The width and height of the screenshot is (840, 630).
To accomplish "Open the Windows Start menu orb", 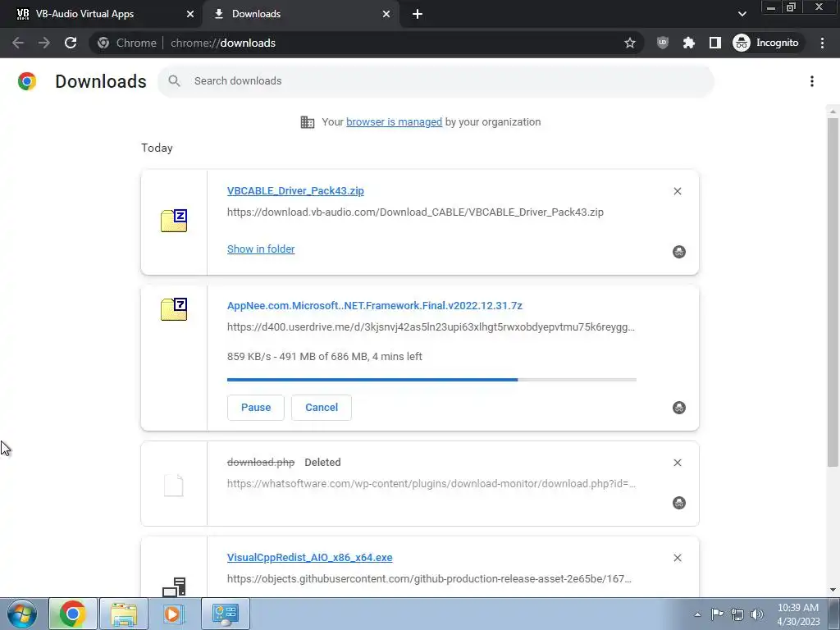I will [x=22, y=614].
